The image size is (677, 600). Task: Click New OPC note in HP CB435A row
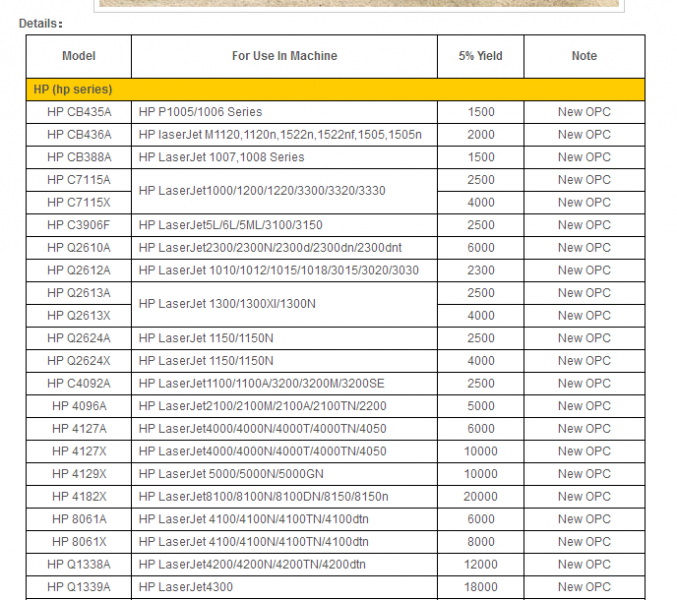click(x=584, y=112)
